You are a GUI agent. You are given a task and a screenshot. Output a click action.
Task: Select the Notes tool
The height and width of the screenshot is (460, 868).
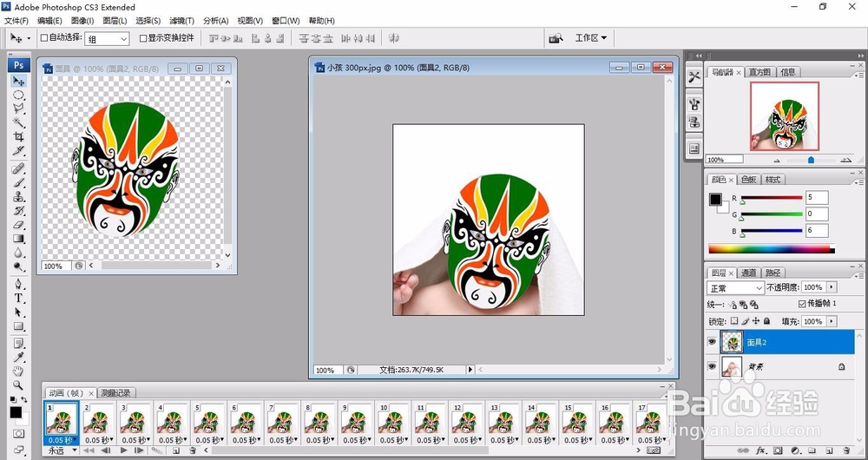click(x=18, y=343)
